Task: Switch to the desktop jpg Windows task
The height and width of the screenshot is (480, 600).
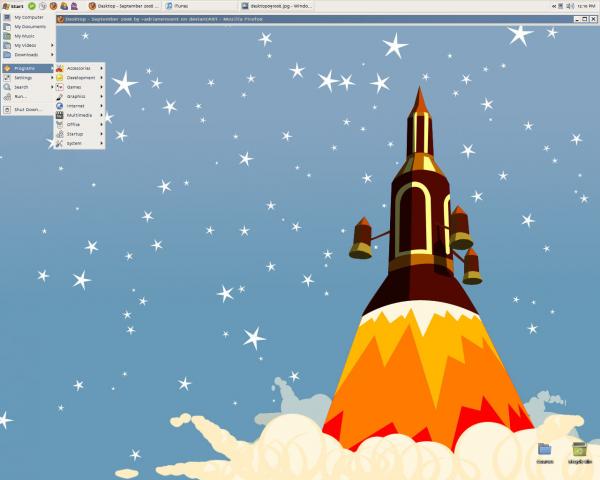Action: tap(277, 6)
